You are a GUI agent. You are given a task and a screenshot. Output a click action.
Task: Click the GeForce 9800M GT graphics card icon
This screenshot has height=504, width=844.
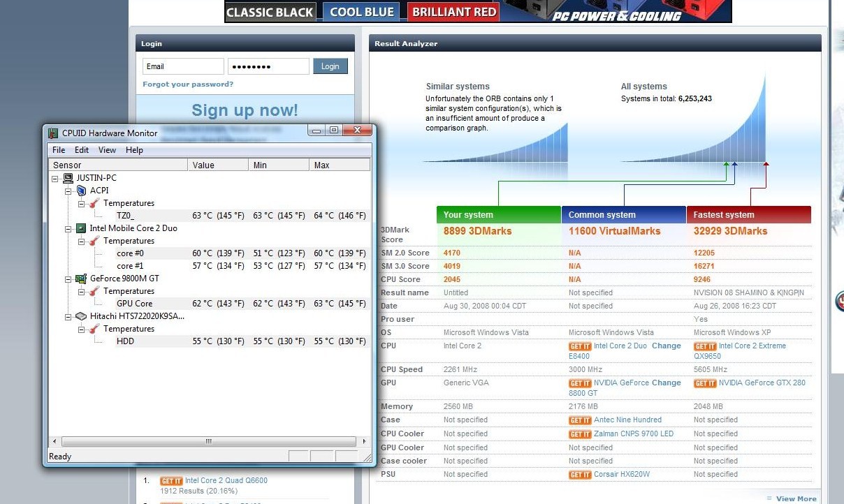[81, 279]
